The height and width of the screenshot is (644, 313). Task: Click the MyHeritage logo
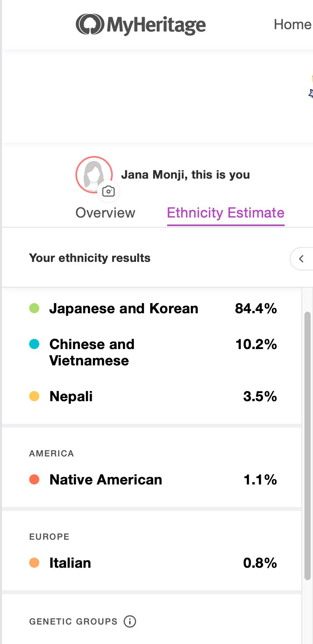tap(141, 25)
